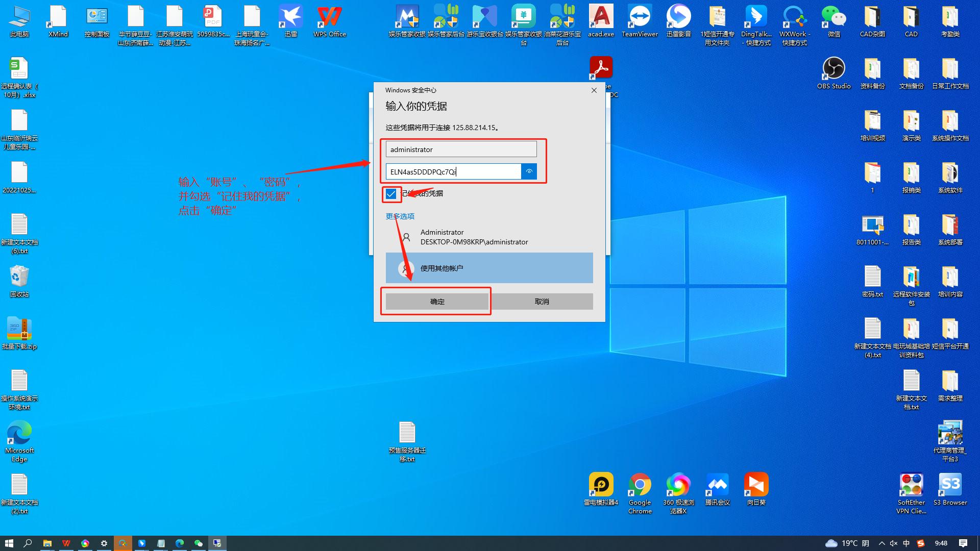Open 游乐宝收银台 desktop shortcut
This screenshot has height=551, width=980.
[485, 21]
